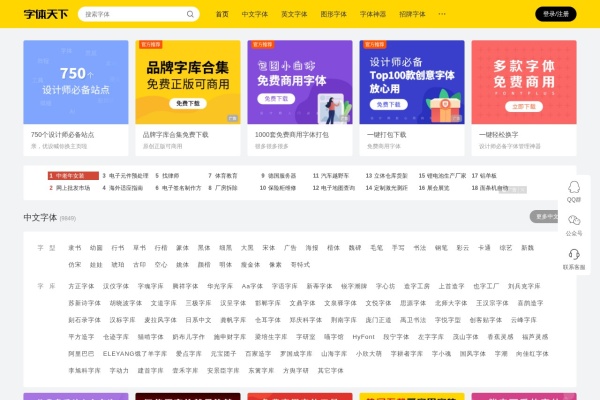Screen dimensions: 600x400
Task: Go to 首页 in top navigation
Action: click(222, 14)
